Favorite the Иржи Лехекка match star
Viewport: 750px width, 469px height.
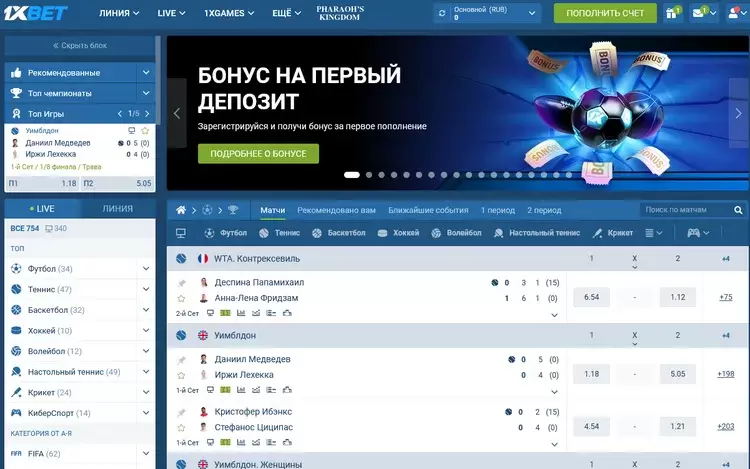click(x=181, y=375)
